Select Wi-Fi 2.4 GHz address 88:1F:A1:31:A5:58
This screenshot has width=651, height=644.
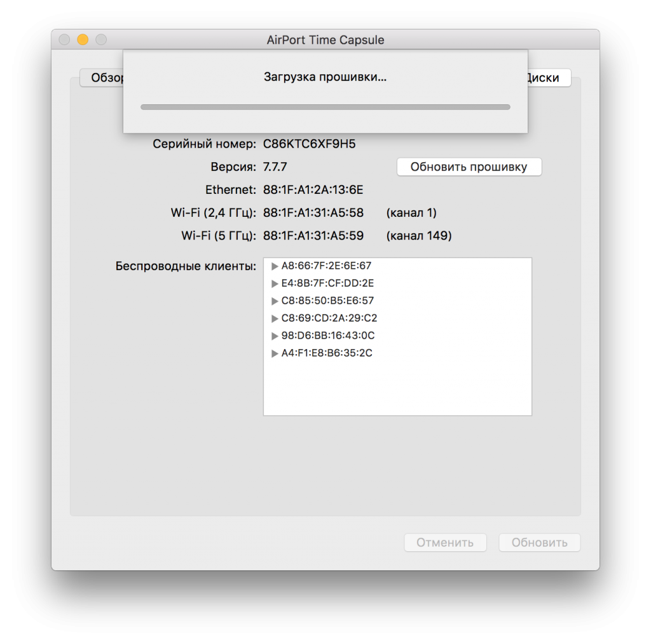tap(313, 212)
